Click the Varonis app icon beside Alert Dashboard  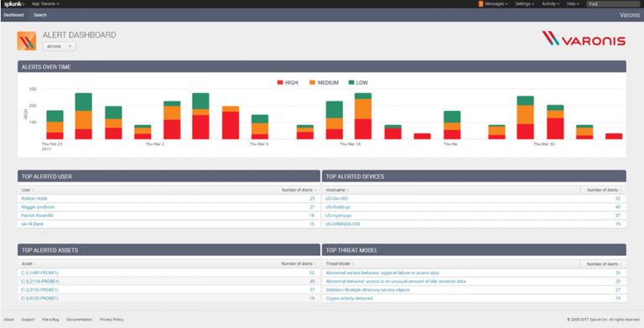point(26,41)
